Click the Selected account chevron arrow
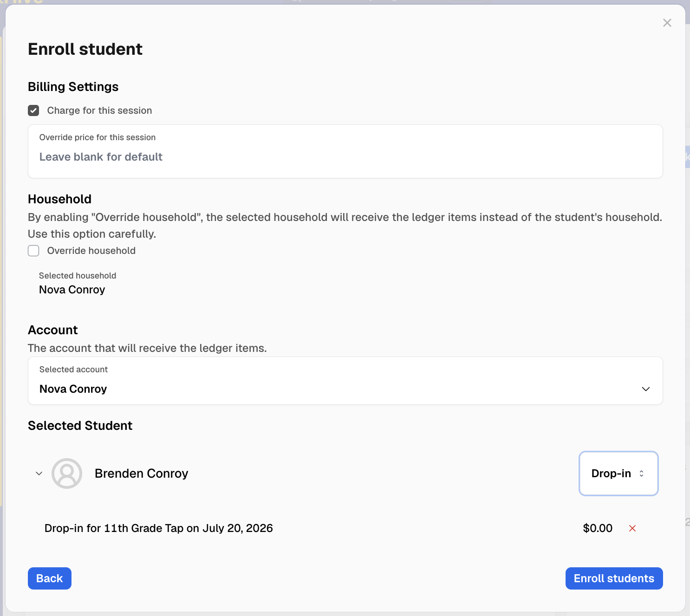This screenshot has width=690, height=616. click(x=645, y=389)
